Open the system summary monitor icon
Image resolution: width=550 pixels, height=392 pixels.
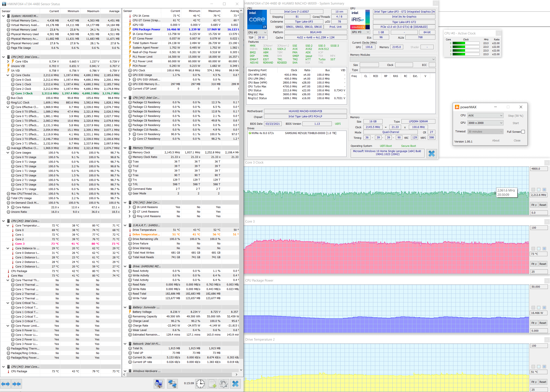[x=159, y=384]
